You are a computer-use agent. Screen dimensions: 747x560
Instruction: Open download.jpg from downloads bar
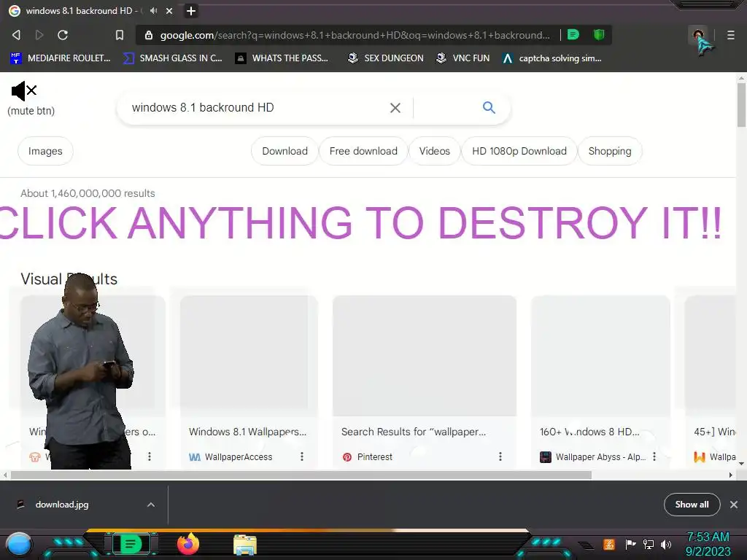pyautogui.click(x=62, y=505)
